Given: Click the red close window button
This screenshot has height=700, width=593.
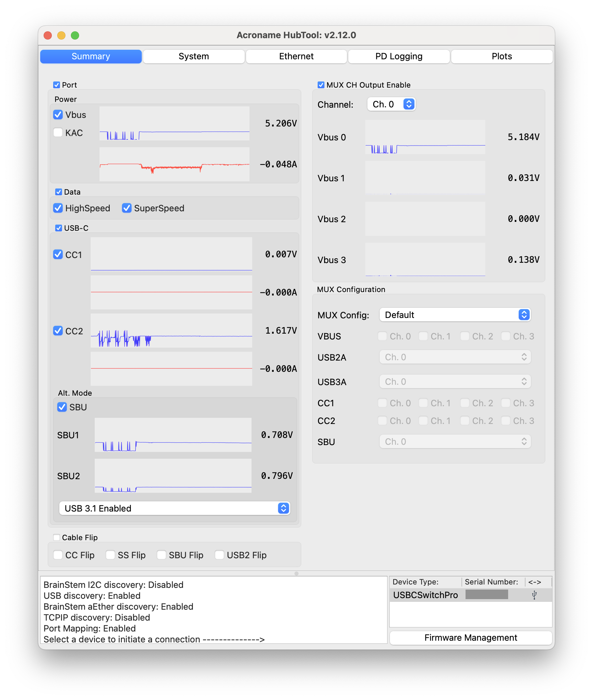Looking at the screenshot, I should click(48, 35).
